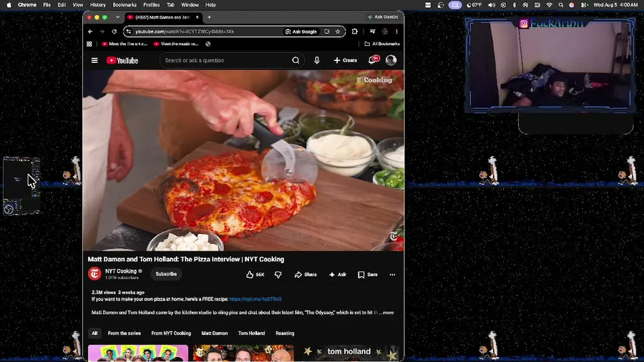644x362 pixels.
Task: Open Bluetooth status in menu bar
Action: (x=514, y=5)
